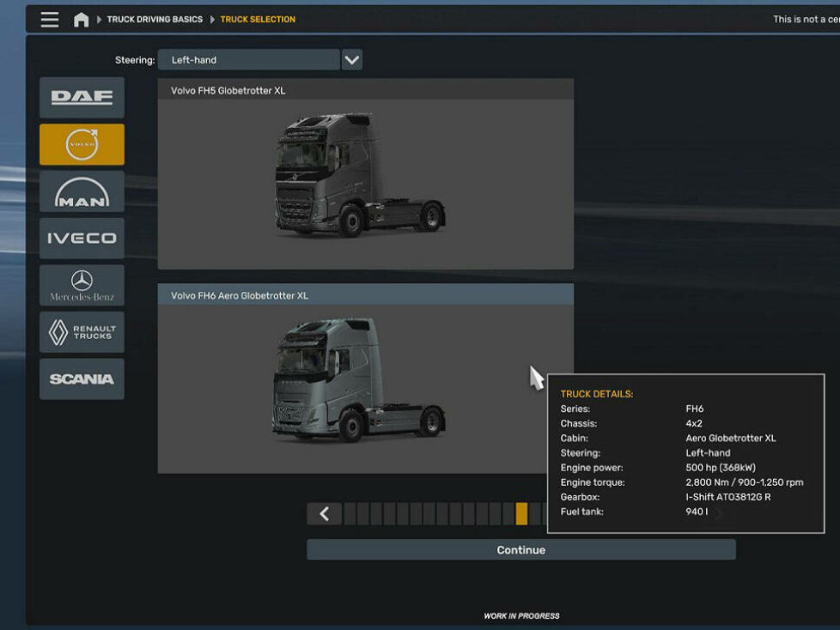The height and width of the screenshot is (630, 840).
Task: Select the MAN brand logo
Action: 82,191
